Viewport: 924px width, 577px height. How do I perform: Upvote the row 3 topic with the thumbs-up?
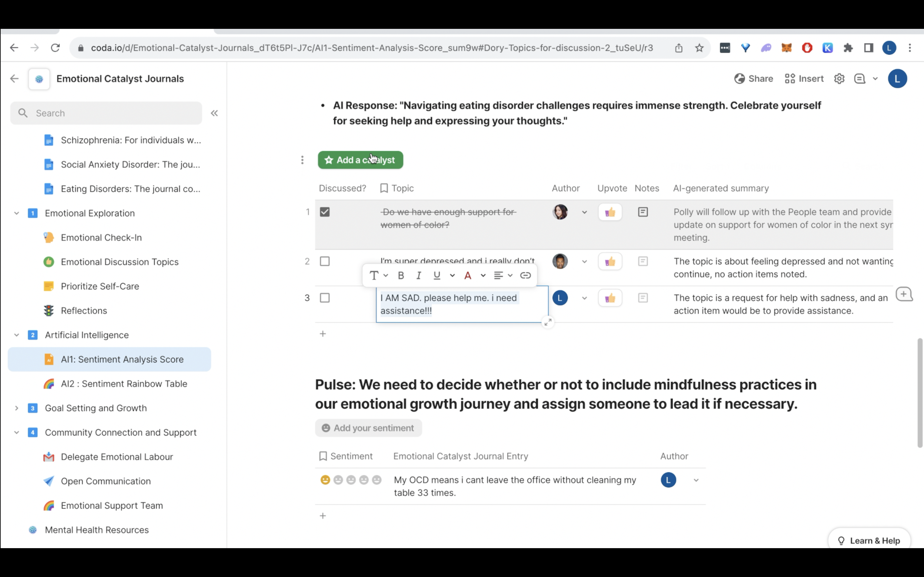tap(610, 298)
